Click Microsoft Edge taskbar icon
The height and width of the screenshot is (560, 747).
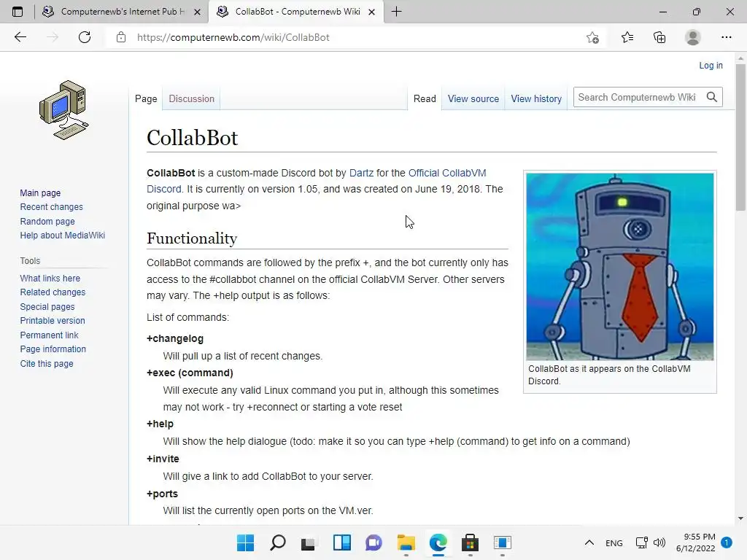click(438, 542)
